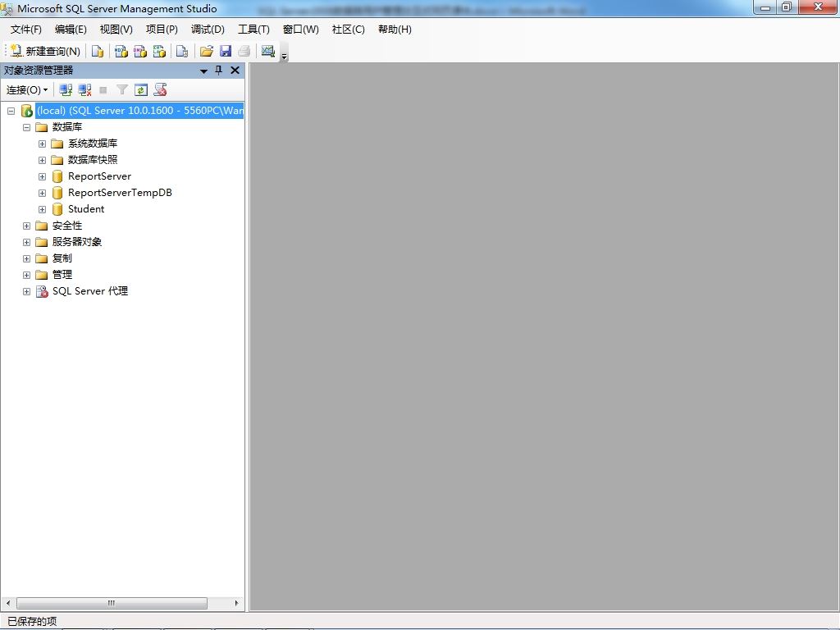Screen dimensions: 840x630
Task: Expand the 数据库快照 folder
Action: pyautogui.click(x=42, y=160)
